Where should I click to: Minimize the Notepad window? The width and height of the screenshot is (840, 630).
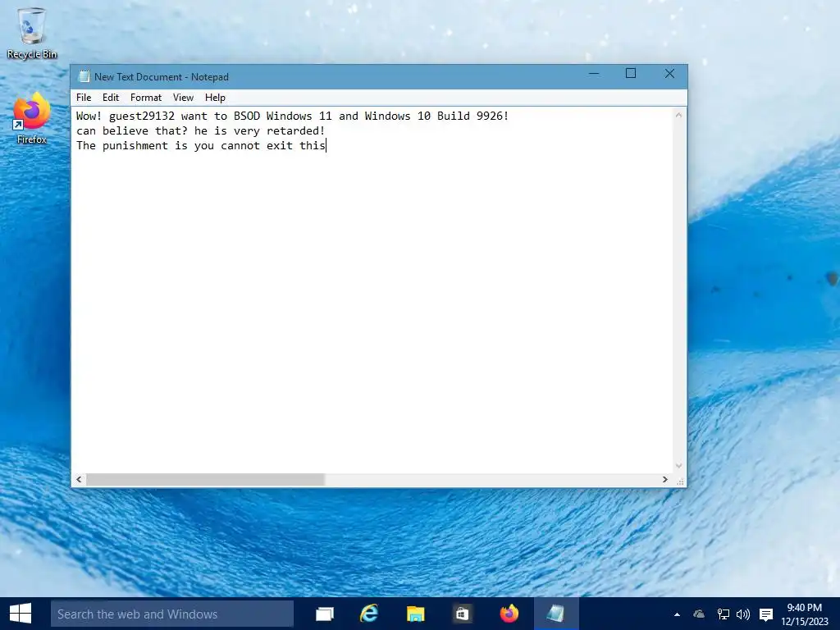594,74
